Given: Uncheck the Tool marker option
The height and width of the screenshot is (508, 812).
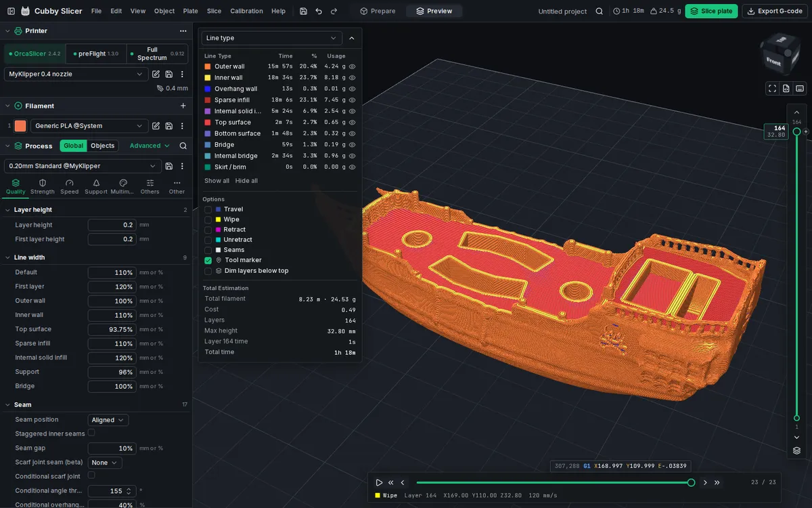Looking at the screenshot, I should 208,260.
